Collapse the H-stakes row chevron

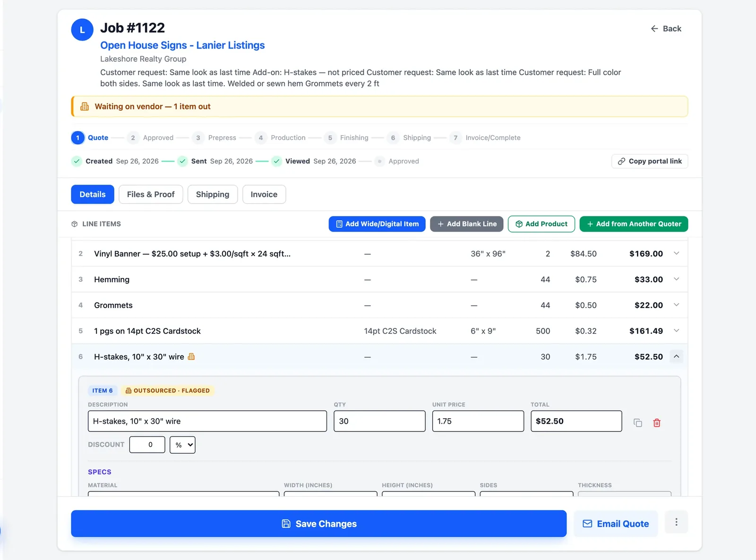pos(676,356)
